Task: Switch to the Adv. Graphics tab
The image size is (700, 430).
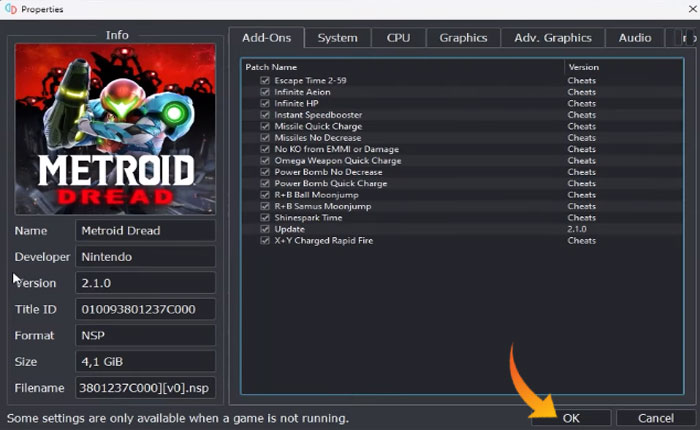Action: (553, 38)
